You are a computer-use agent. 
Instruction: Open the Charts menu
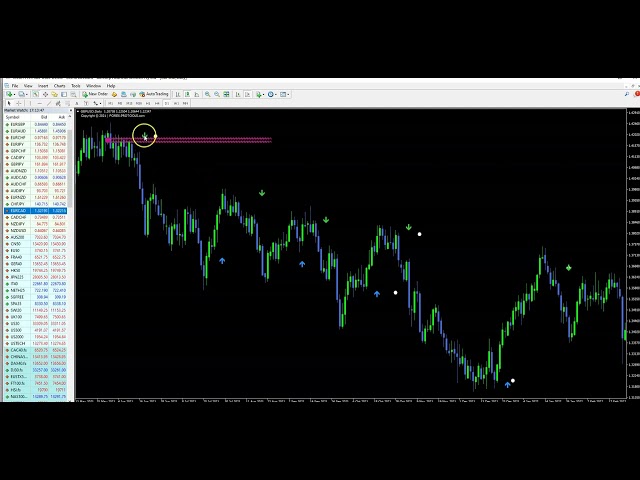(60, 86)
